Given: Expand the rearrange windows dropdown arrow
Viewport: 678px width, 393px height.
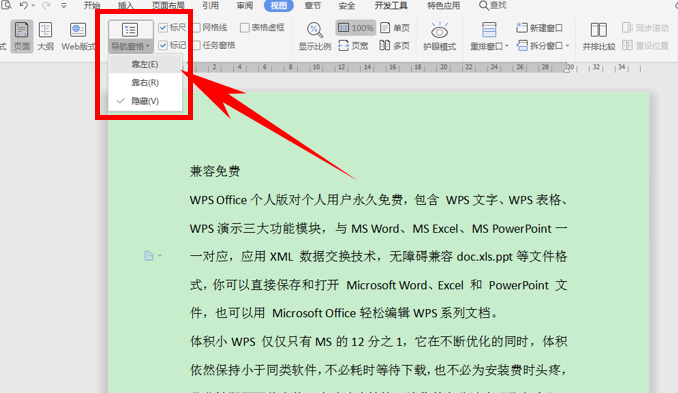Looking at the screenshot, I should pyautogui.click(x=506, y=45).
